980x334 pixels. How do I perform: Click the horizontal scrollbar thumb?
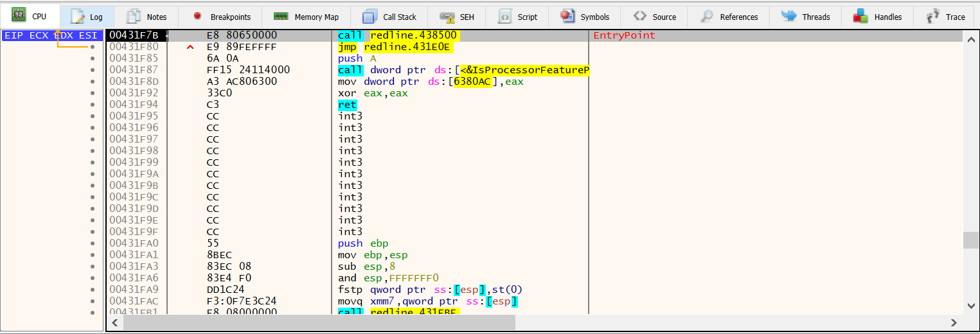pos(319,322)
